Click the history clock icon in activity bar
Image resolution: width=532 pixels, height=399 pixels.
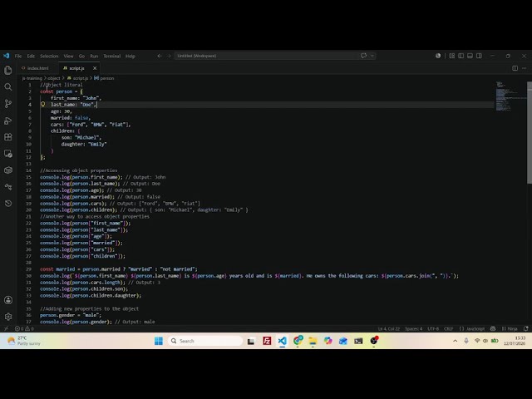click(x=8, y=203)
